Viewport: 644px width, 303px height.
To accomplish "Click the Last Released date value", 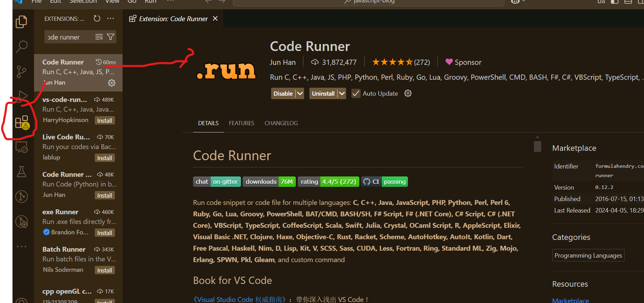I will pyautogui.click(x=619, y=210).
